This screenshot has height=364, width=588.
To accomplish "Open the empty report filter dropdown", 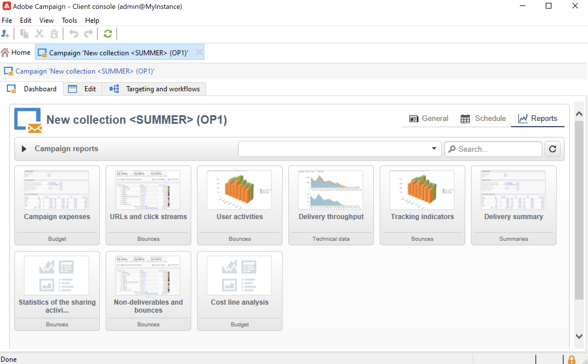I will click(340, 149).
